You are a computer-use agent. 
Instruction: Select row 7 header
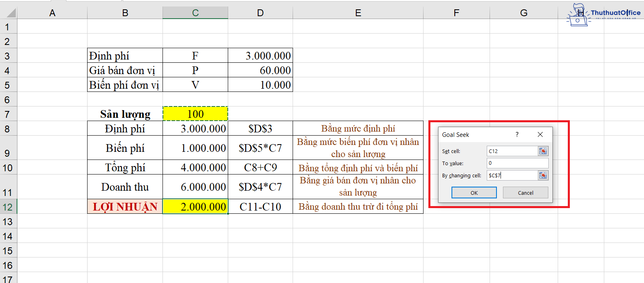click(8, 114)
